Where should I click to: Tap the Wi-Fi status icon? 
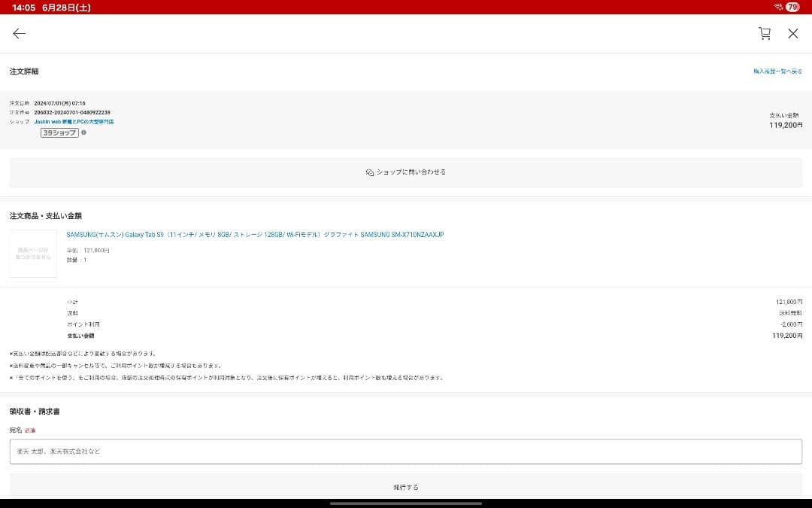pos(777,7)
